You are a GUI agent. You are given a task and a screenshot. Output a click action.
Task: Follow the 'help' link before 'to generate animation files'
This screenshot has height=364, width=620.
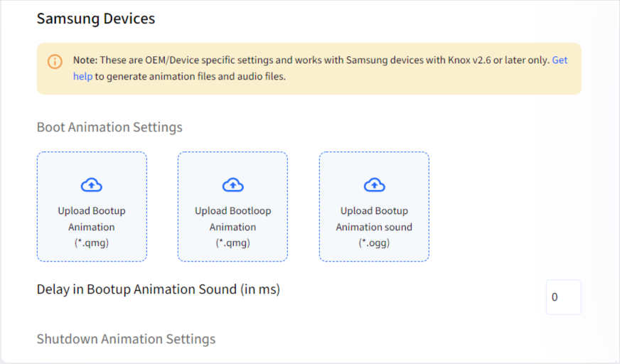pos(82,76)
